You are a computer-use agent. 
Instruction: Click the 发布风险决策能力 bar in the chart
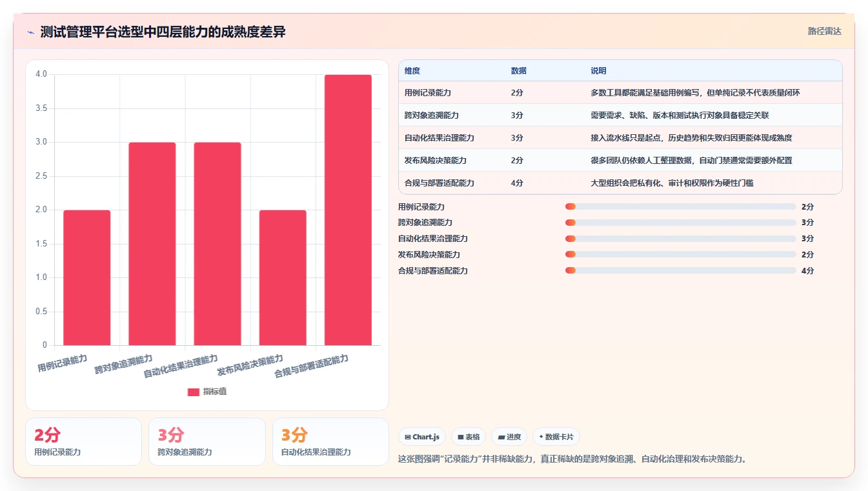pos(283,277)
